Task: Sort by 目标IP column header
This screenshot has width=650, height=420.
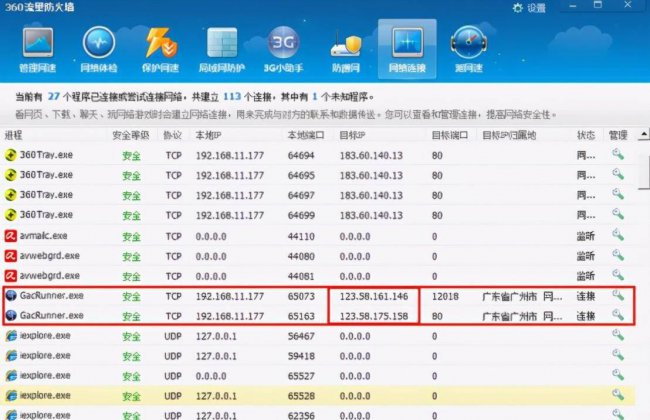Action: coord(352,135)
